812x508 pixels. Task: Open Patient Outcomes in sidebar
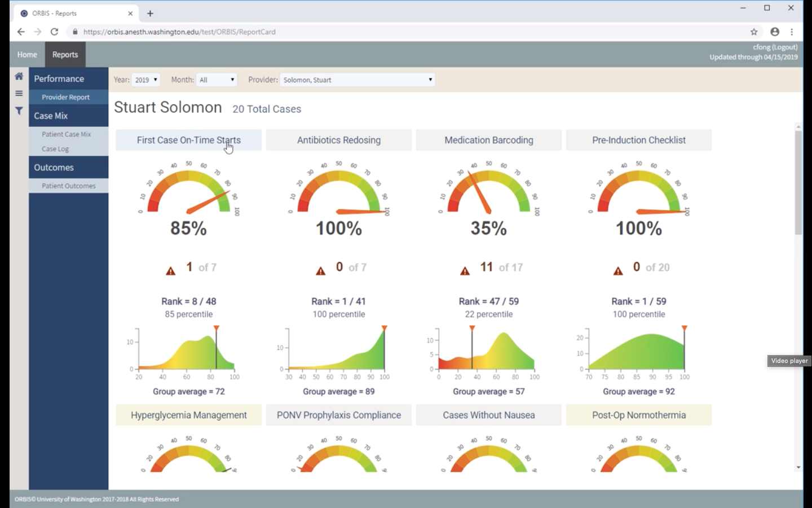pos(69,186)
